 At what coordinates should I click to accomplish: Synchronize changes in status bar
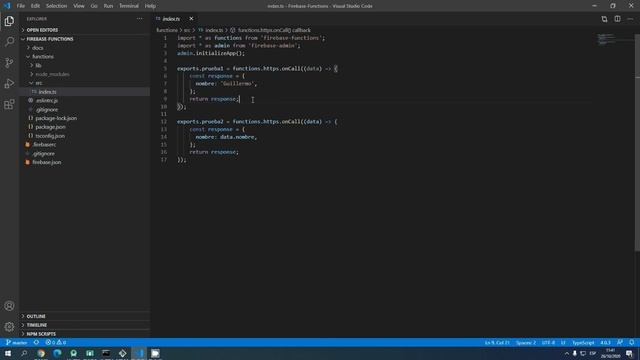tap(36, 342)
